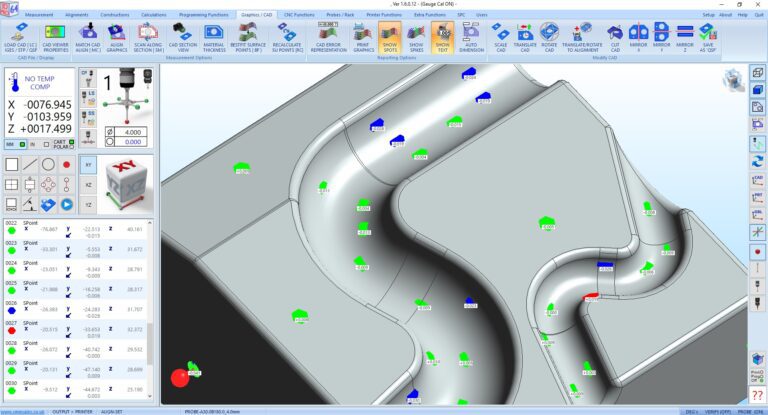This screenshot has height=415, width=768.
Task: Click the Print Graphics icon
Action: [363, 38]
